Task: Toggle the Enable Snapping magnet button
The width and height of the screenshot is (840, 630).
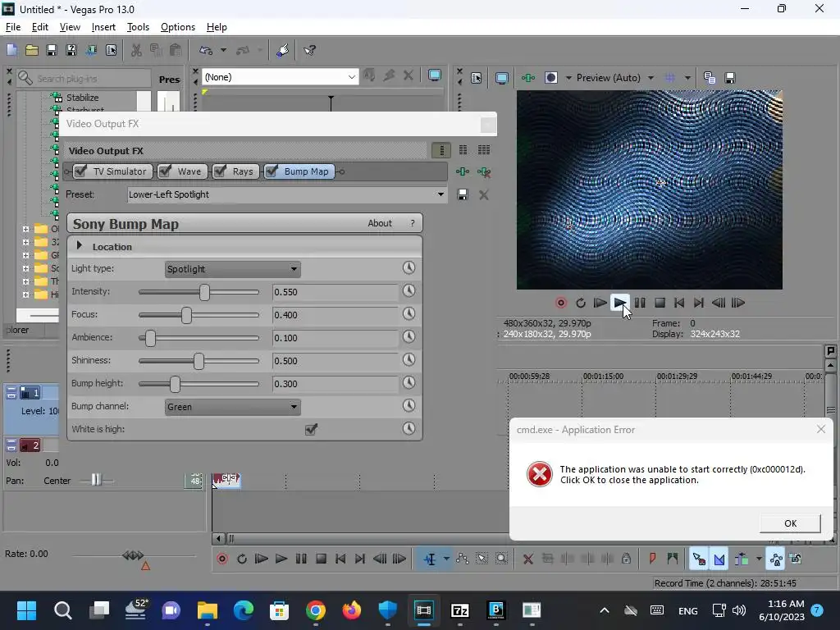Action: (699, 559)
